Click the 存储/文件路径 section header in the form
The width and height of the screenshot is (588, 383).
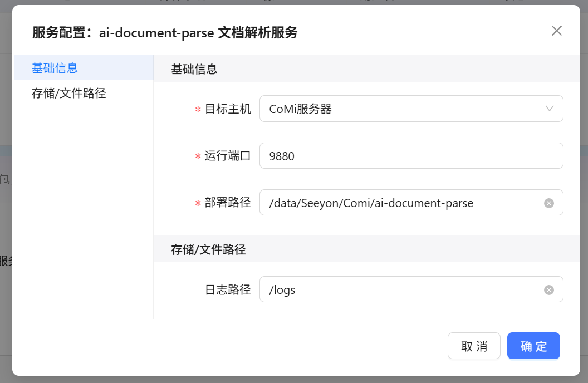tap(208, 249)
